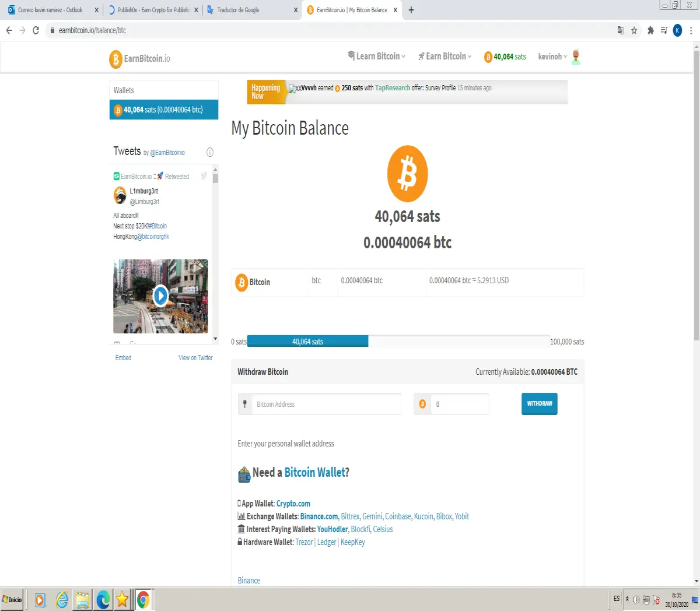
Task: Open the Yobit exchange link
Action: pyautogui.click(x=462, y=516)
